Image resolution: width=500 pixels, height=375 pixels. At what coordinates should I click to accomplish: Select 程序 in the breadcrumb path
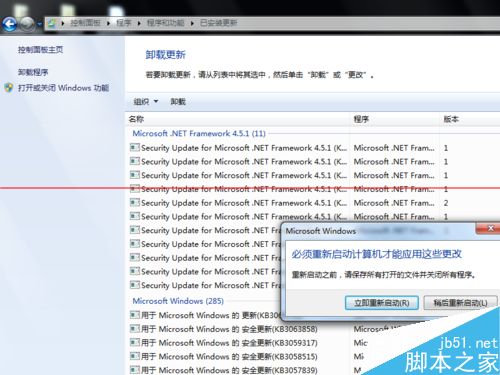pyautogui.click(x=123, y=23)
